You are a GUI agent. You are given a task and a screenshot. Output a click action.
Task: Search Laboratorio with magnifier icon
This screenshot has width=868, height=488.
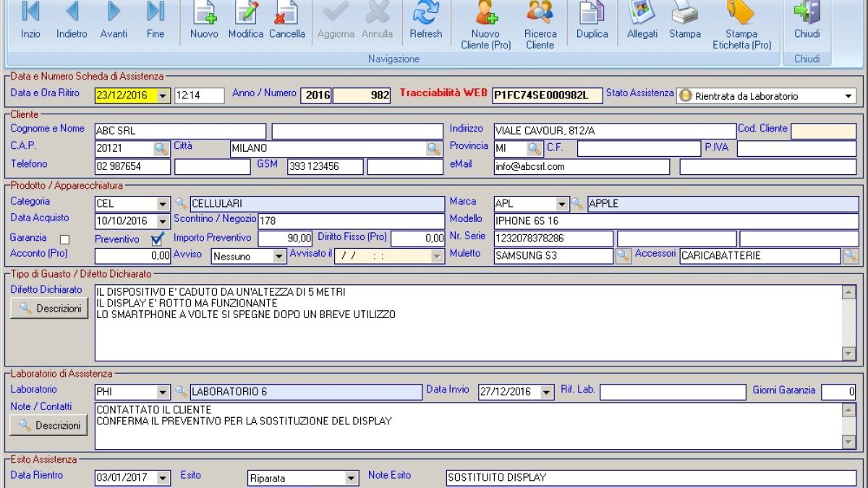pyautogui.click(x=181, y=392)
